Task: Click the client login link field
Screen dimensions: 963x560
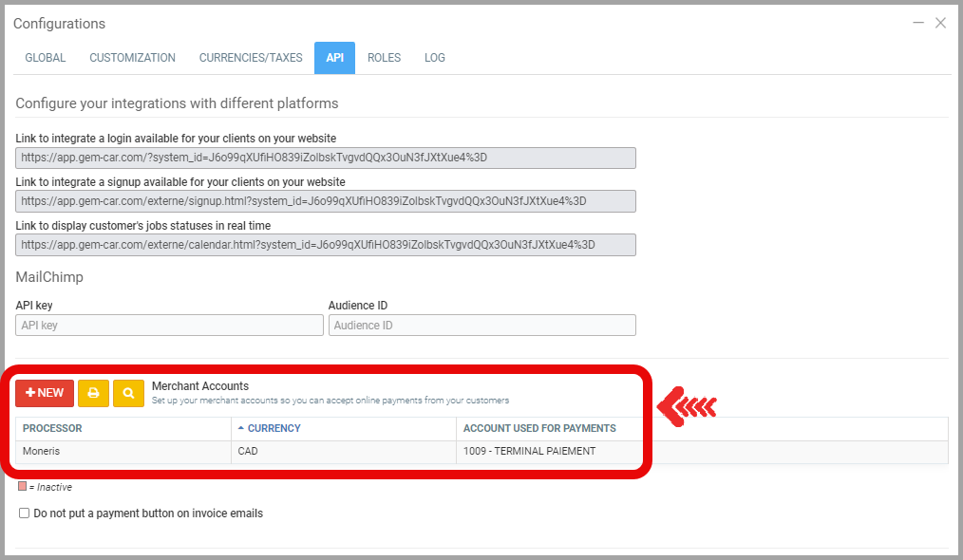Action: pos(325,158)
